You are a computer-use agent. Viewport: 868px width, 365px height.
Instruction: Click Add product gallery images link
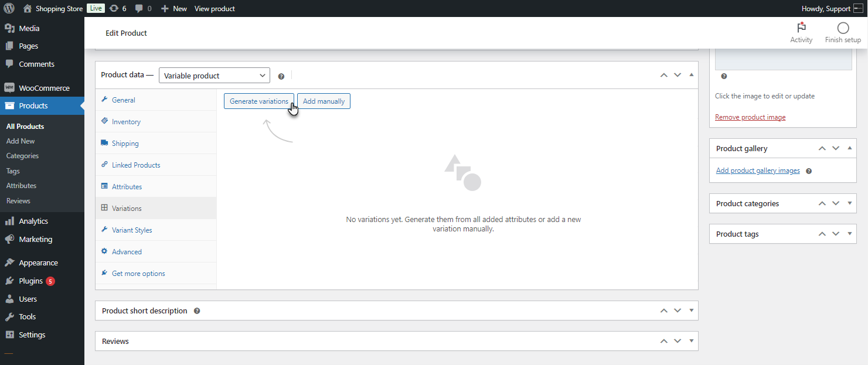pos(758,170)
